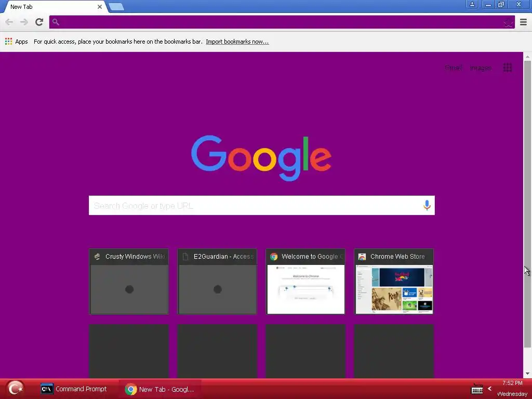Click the 7:52 PM taskbar clock
532x399 pixels.
point(512,383)
